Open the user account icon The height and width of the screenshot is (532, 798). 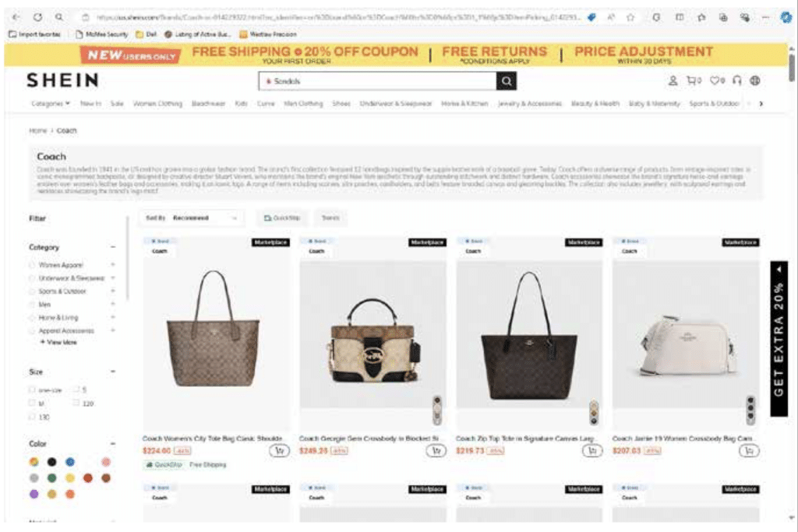(x=673, y=80)
